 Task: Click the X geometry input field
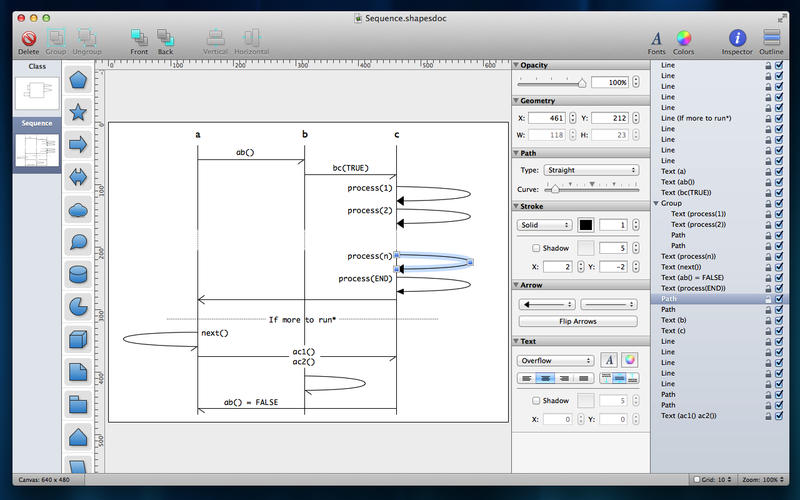(x=547, y=117)
